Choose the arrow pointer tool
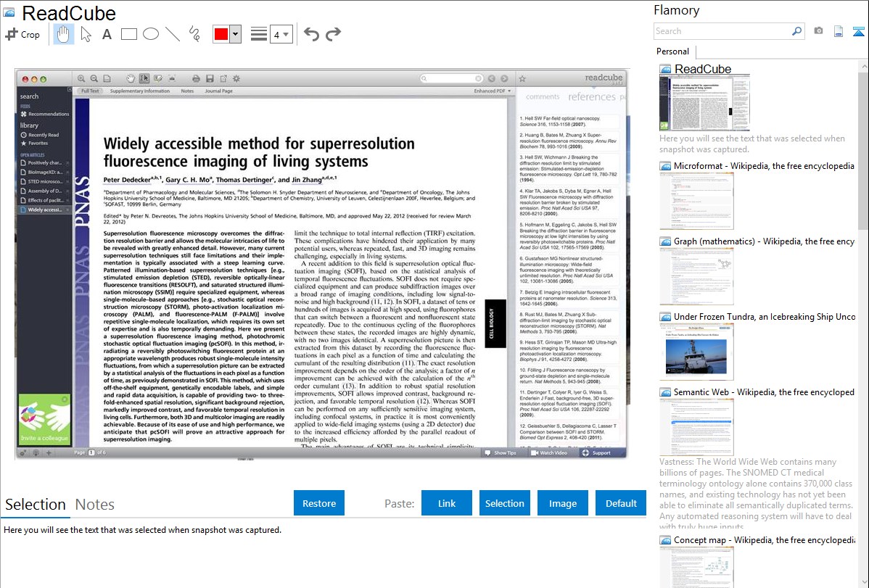869x588 pixels. pos(86,34)
